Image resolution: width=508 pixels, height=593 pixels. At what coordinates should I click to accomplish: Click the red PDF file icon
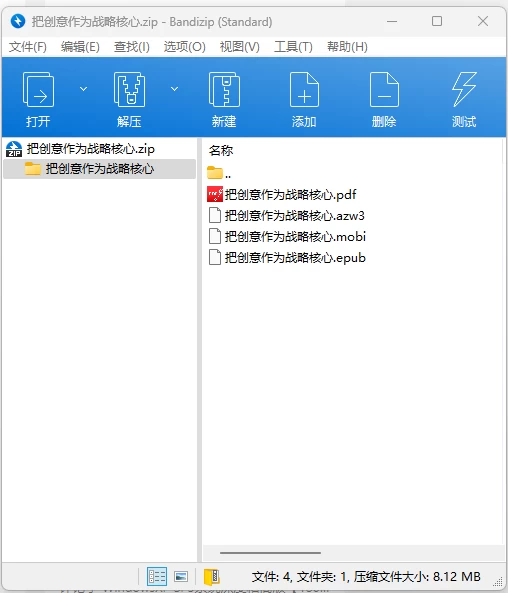[215, 194]
